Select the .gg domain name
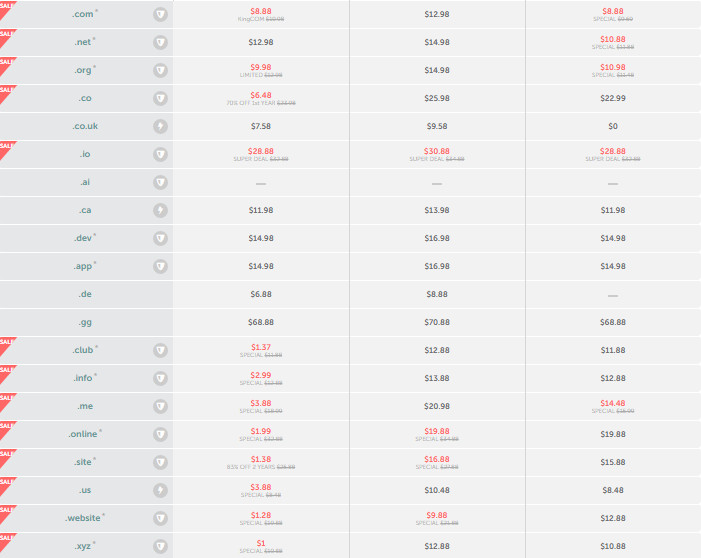 pyautogui.click(x=85, y=322)
